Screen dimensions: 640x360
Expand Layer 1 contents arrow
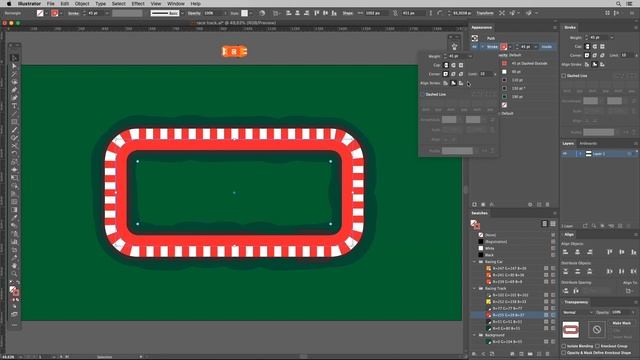point(580,153)
